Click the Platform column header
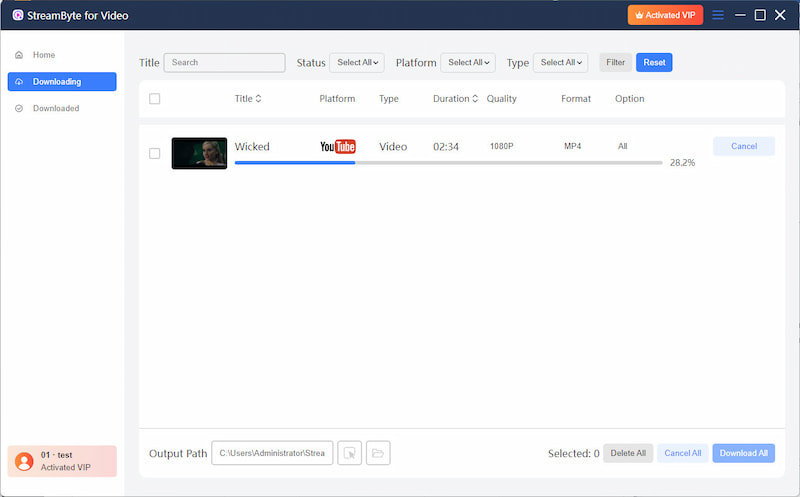The width and height of the screenshot is (800, 497). pos(337,98)
